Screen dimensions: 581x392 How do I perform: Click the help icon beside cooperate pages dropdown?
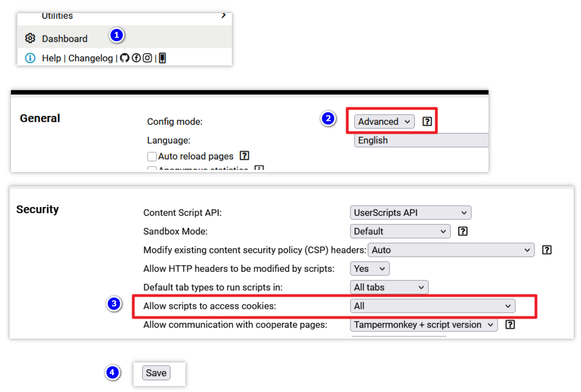coord(510,325)
